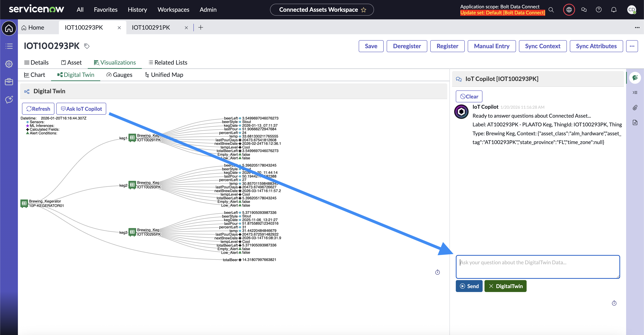Image resolution: width=644 pixels, height=335 pixels.
Task: Click the keg2 Brewing_Keg node icon
Action: click(x=132, y=185)
